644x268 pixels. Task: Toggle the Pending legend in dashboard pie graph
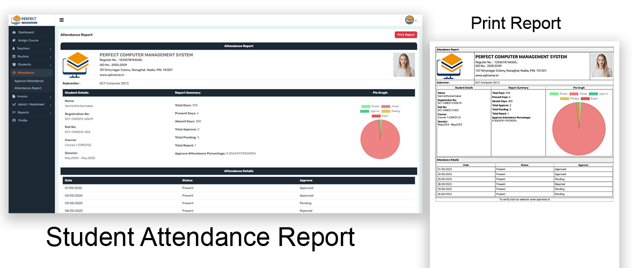pos(390,111)
